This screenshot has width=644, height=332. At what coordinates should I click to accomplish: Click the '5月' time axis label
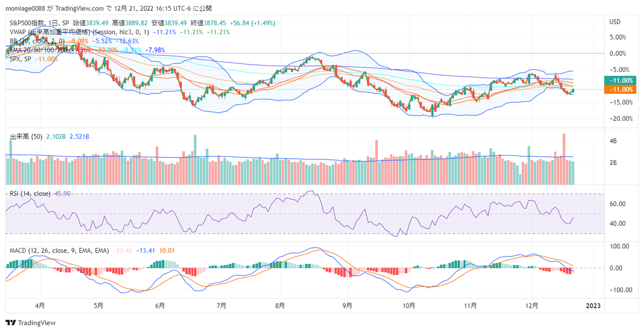tap(98, 305)
